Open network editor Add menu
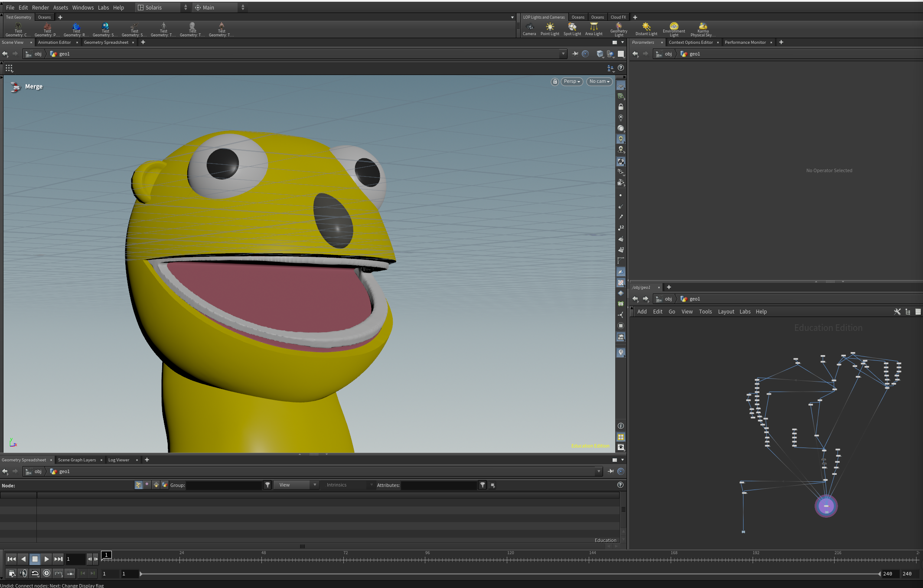Screen dimensions: 923x588 (x=642, y=312)
